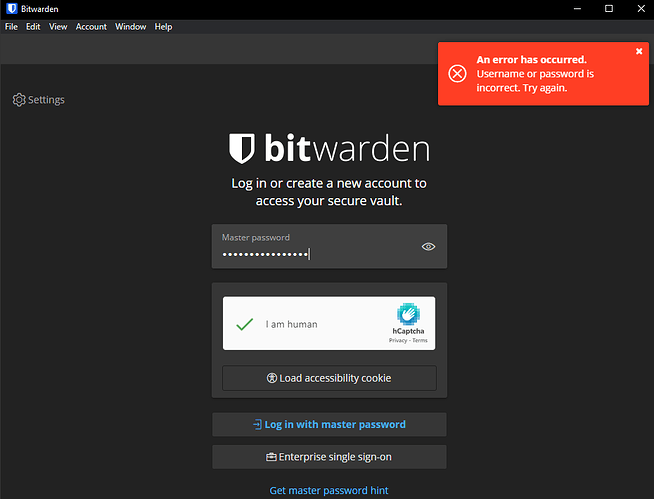The image size is (654, 499).
Task: Open the Settings gear on login screen
Action: tap(38, 100)
